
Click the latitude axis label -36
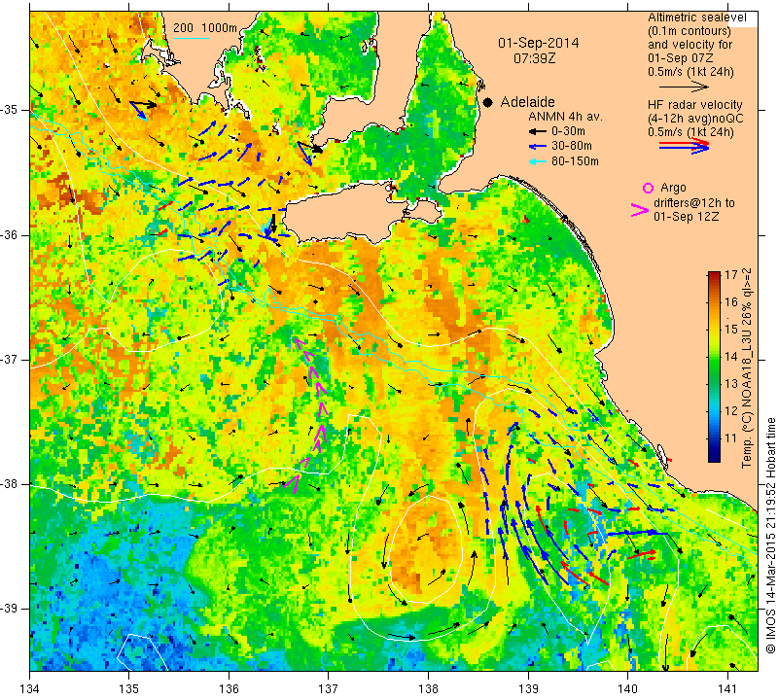(x=11, y=234)
